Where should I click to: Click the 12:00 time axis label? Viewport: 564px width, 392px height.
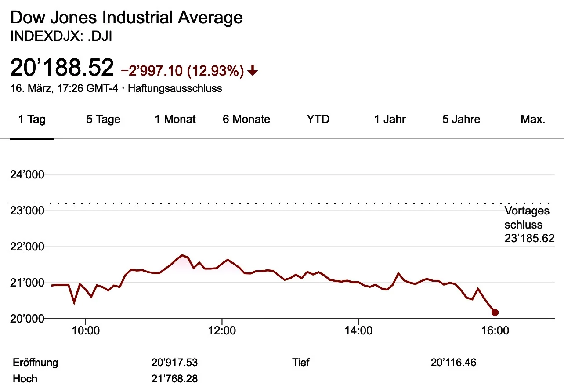click(222, 330)
